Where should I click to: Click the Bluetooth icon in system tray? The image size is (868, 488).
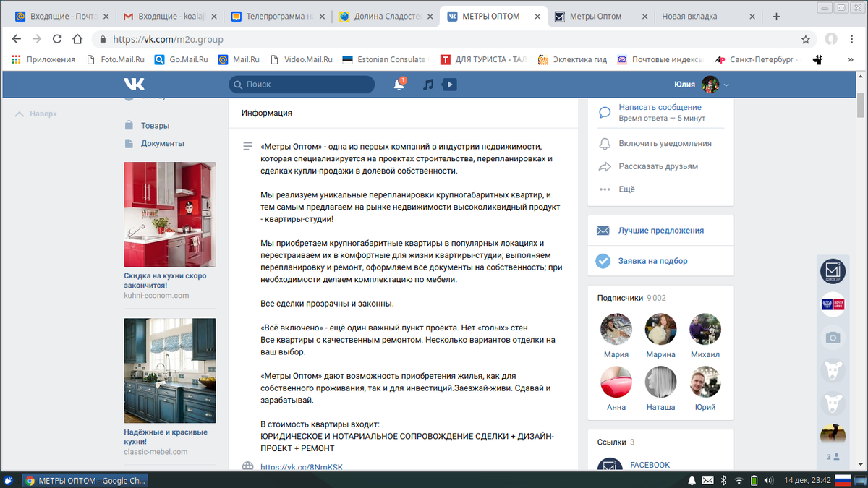(722, 480)
